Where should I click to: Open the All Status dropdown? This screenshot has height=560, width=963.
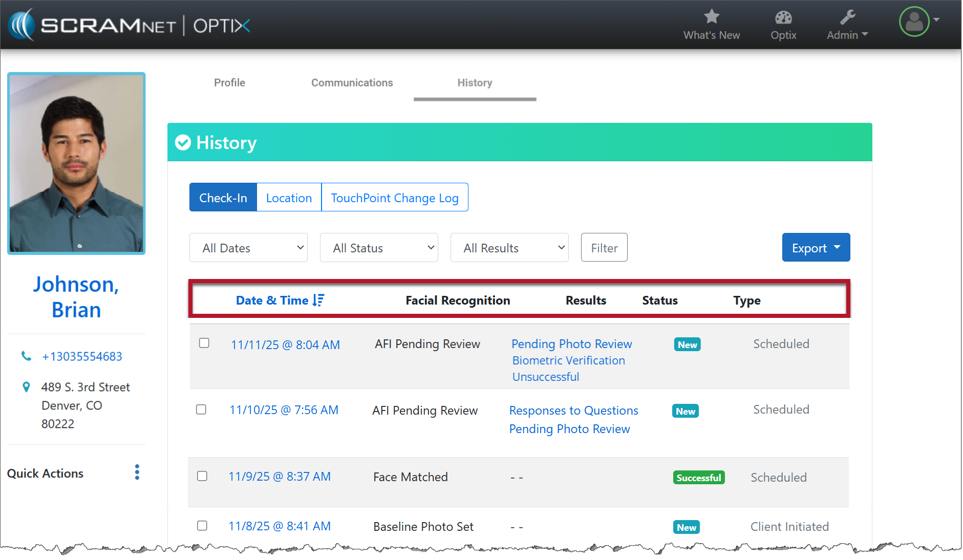pyautogui.click(x=379, y=248)
